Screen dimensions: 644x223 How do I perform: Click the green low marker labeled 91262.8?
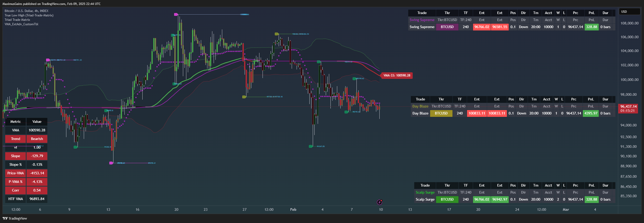click(x=75, y=147)
